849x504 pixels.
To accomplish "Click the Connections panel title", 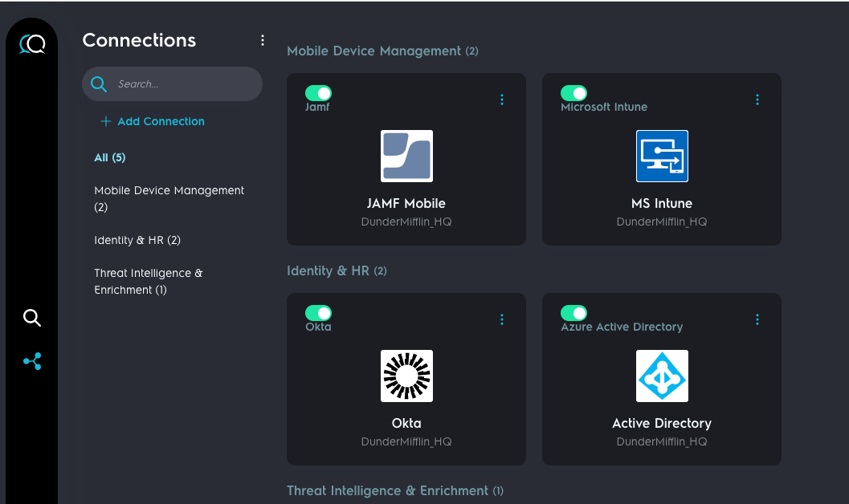I will (139, 41).
